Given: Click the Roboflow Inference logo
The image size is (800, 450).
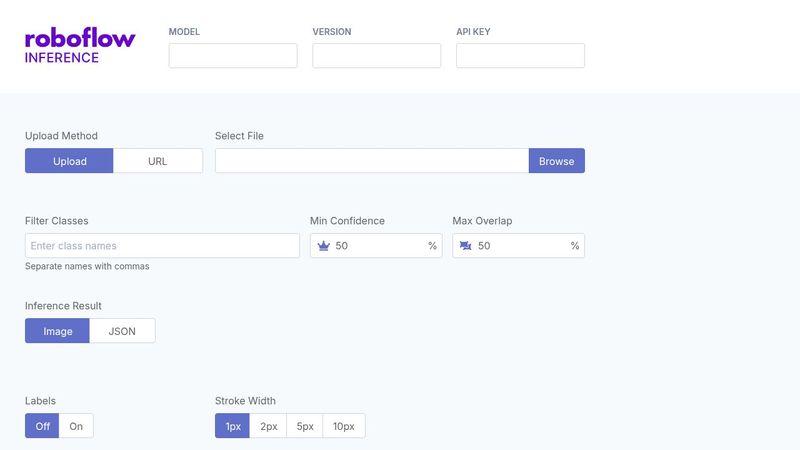Looking at the screenshot, I should click(80, 46).
